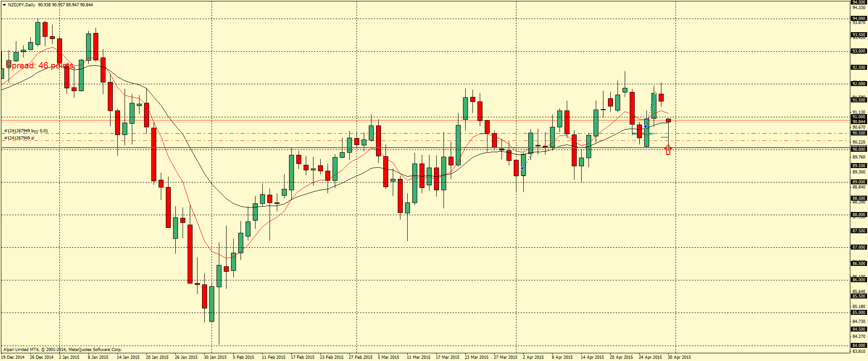The height and width of the screenshot is (361, 868).
Task: Click the current price label 90.844
Action: (859, 122)
